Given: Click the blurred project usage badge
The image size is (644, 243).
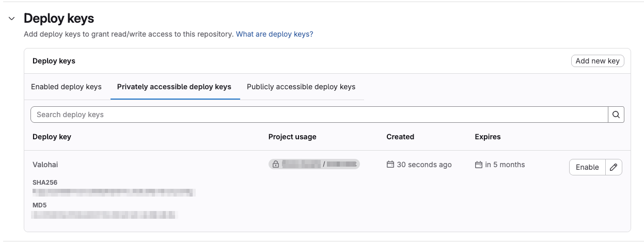Looking at the screenshot, I should [314, 165].
